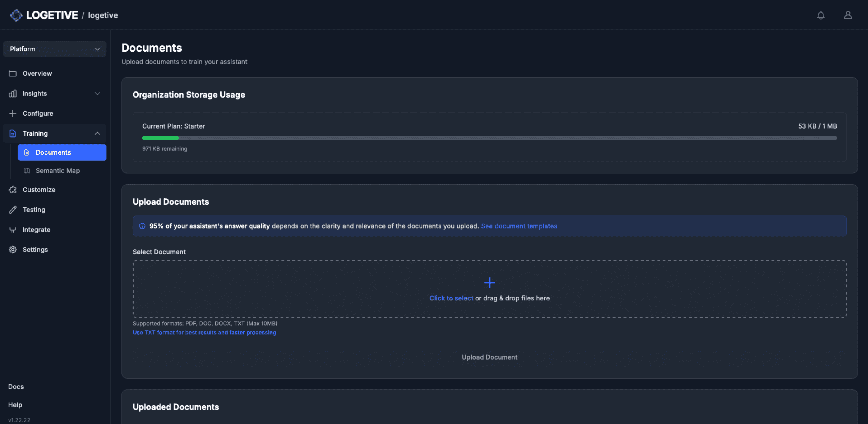Click the Upload Document button
The width and height of the screenshot is (868, 424).
pyautogui.click(x=489, y=357)
